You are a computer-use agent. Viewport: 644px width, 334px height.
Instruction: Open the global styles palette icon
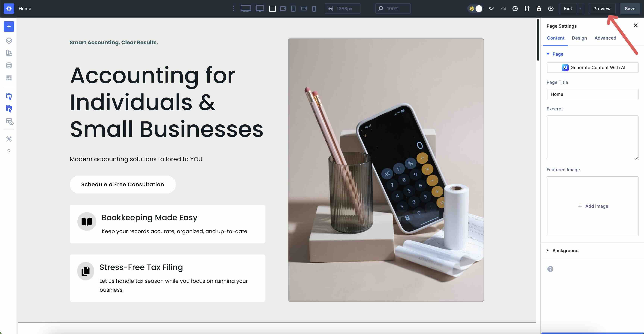[9, 53]
